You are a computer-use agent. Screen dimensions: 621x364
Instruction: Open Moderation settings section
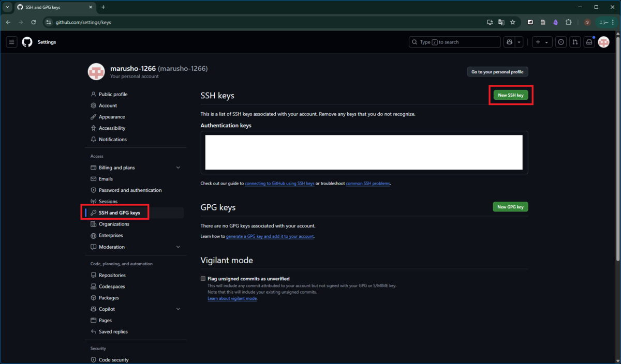click(x=112, y=247)
